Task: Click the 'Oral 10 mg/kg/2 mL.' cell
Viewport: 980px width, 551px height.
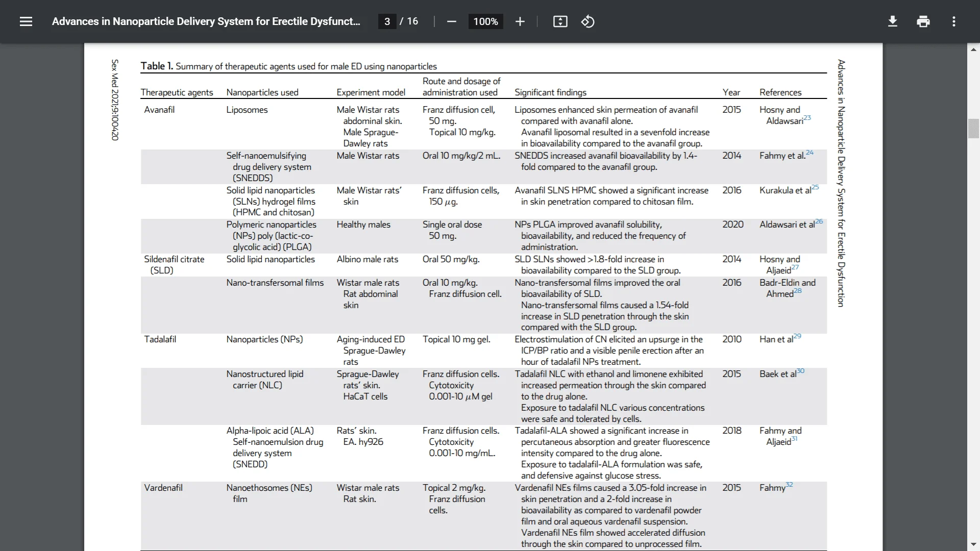Action: pyautogui.click(x=461, y=156)
